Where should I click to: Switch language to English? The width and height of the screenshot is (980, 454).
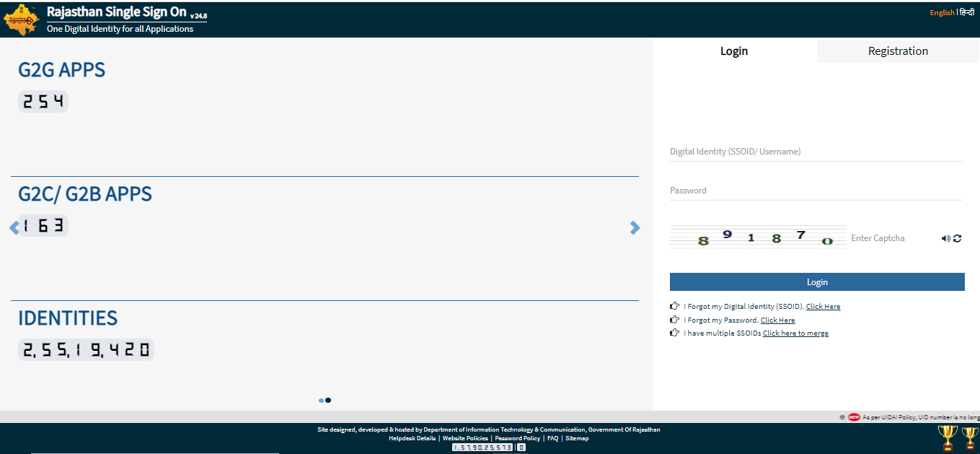[x=942, y=12]
